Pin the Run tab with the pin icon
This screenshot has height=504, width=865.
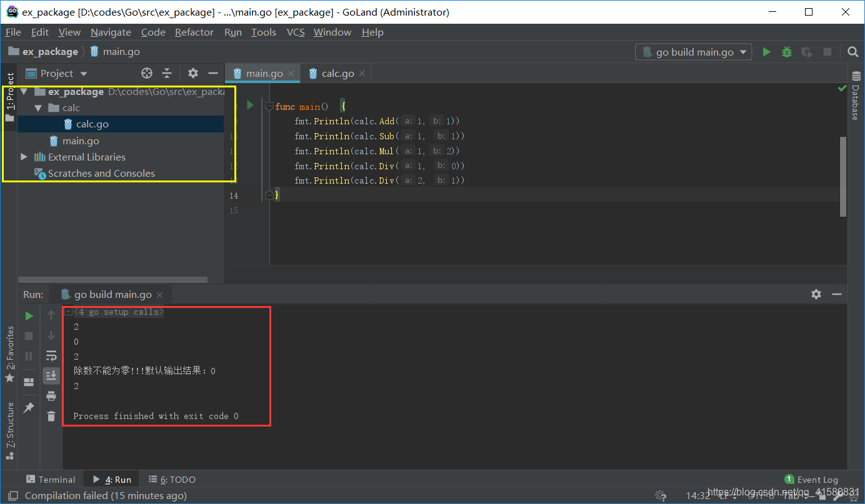29,407
